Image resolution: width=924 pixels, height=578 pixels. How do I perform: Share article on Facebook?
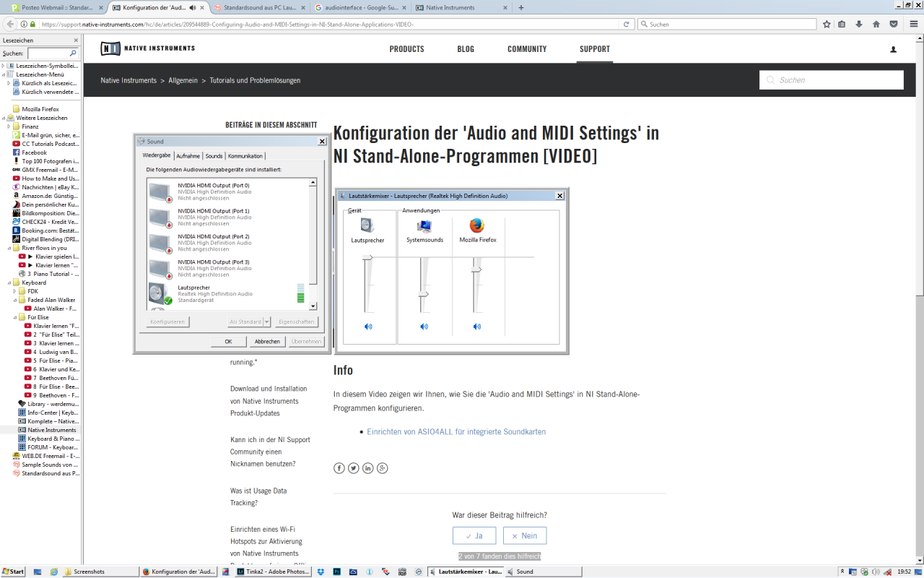(x=339, y=468)
